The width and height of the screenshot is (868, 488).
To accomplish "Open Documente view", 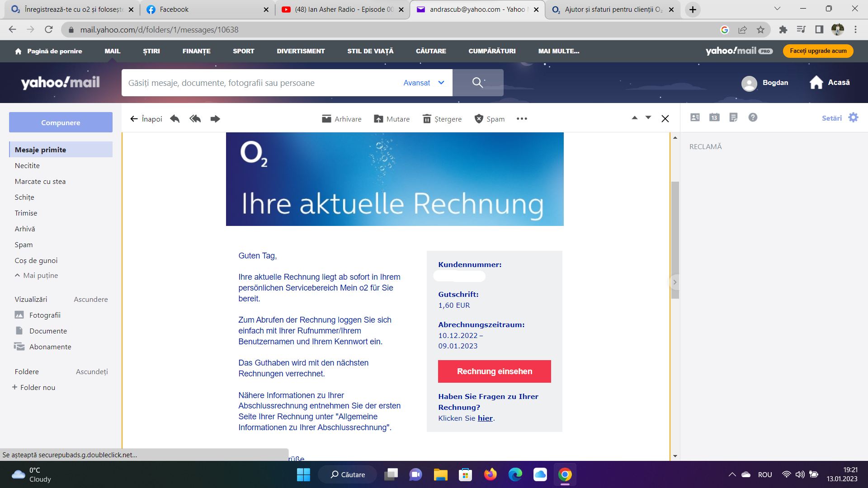I will (x=41, y=331).
